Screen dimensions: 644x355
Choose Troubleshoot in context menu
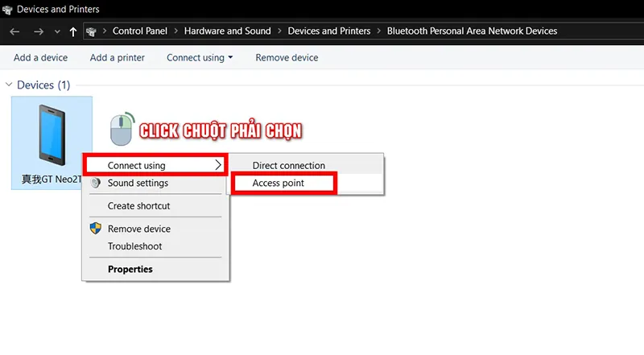pyautogui.click(x=155, y=246)
